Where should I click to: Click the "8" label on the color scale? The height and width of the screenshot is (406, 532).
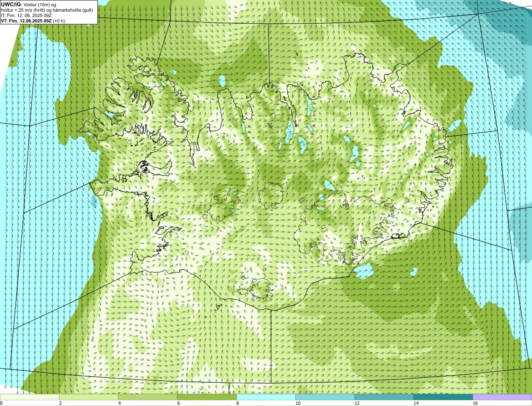pyautogui.click(x=238, y=403)
